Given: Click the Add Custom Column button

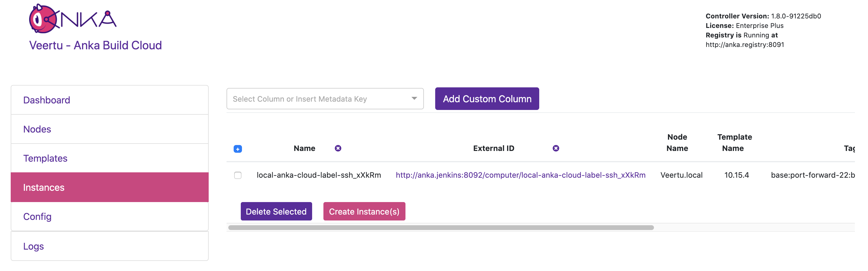Looking at the screenshot, I should [x=487, y=99].
